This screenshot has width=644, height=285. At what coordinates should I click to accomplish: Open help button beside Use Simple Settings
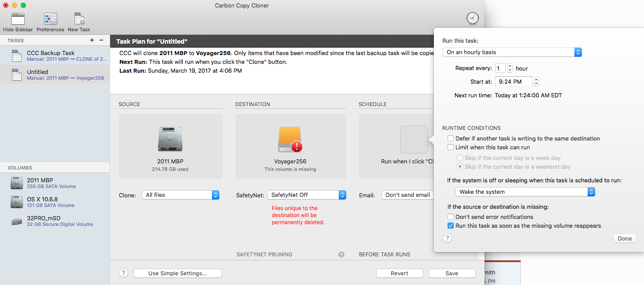pos(123,273)
